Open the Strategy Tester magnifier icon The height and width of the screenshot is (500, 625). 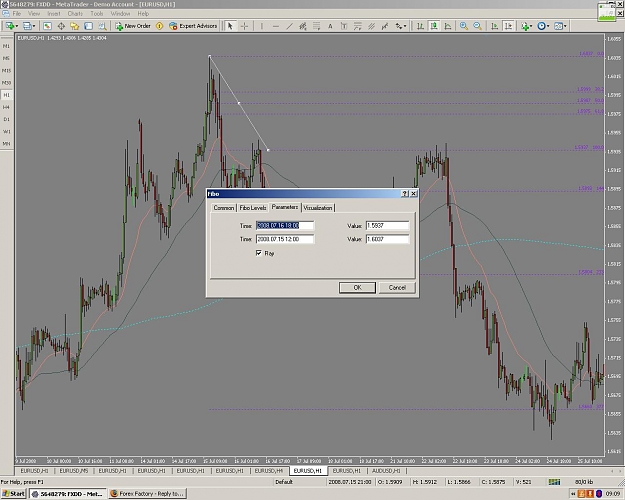102,26
